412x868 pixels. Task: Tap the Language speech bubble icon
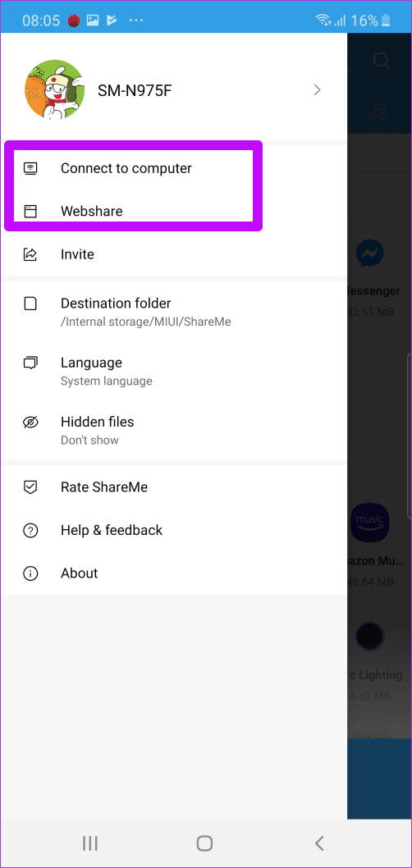click(x=30, y=363)
